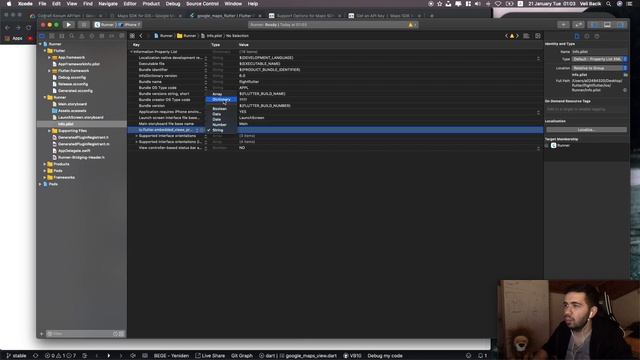Add an editor pane on the right
This screenshot has height=360, width=640.
tap(538, 36)
